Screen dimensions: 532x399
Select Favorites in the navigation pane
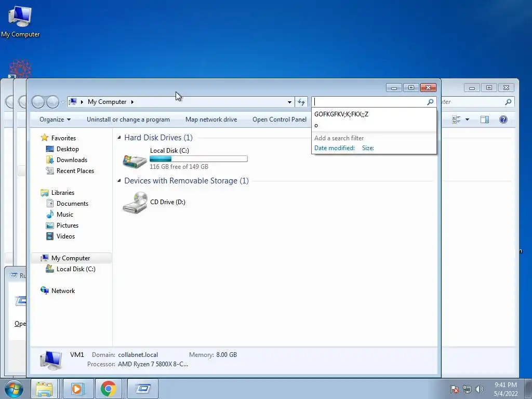(x=63, y=138)
